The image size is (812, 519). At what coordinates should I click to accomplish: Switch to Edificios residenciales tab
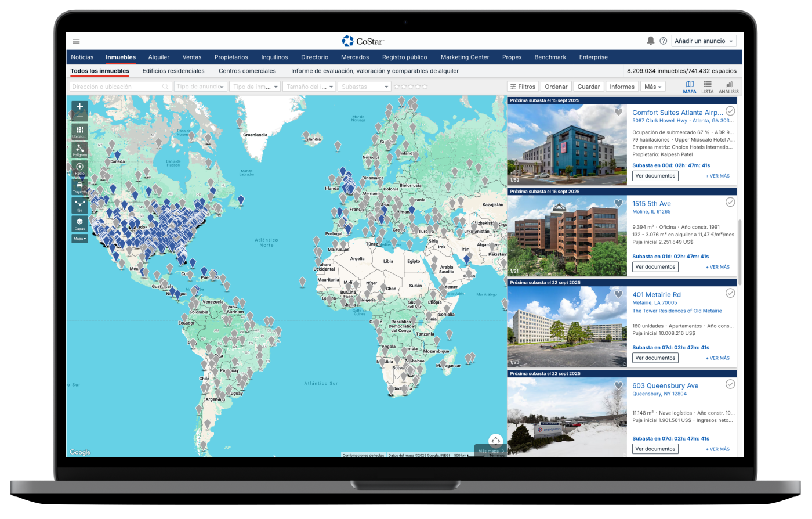point(173,71)
